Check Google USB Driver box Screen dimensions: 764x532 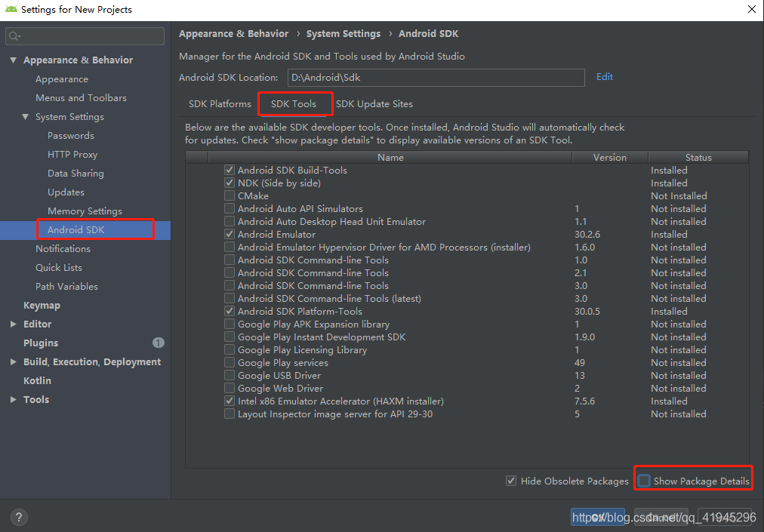[229, 376]
